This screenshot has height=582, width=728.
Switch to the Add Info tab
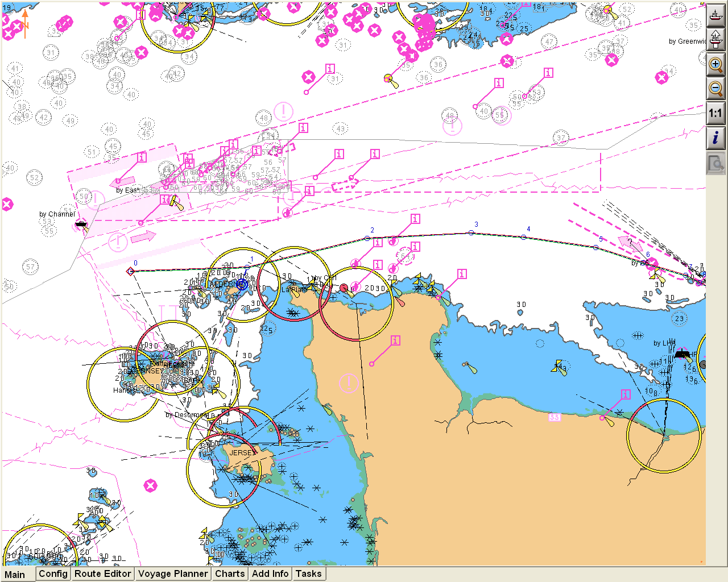270,574
